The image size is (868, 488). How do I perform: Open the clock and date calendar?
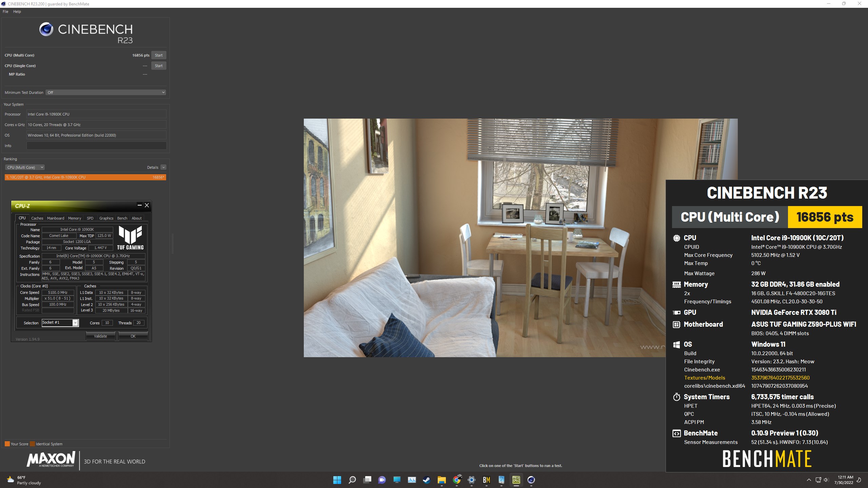coord(844,480)
